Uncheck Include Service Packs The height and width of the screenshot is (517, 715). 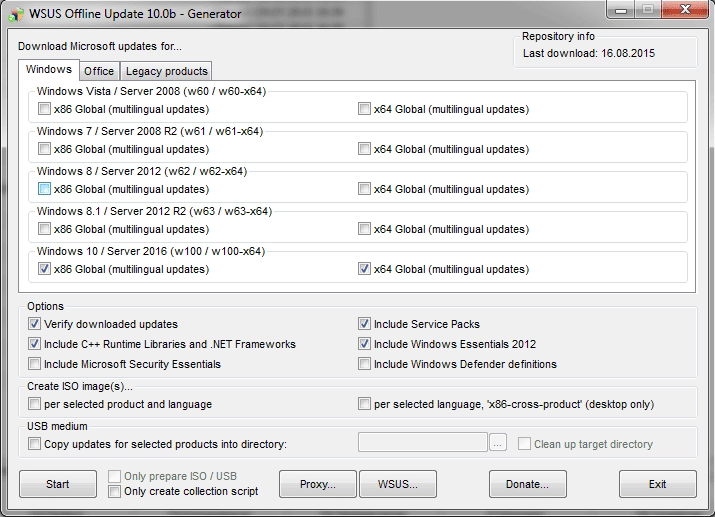coord(364,324)
